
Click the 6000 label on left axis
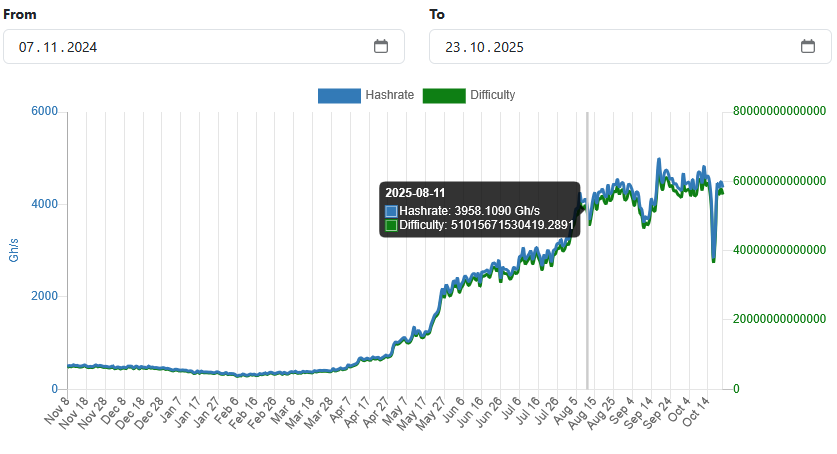44,111
